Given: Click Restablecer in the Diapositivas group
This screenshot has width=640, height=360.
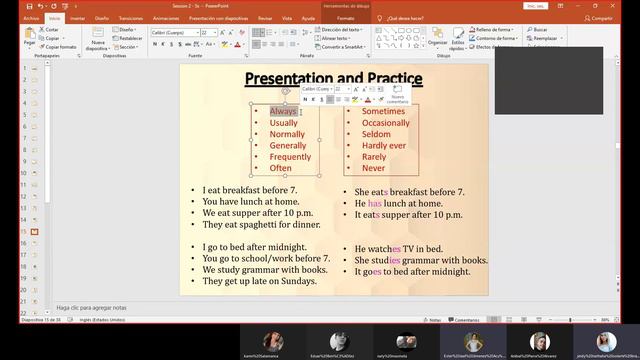Looking at the screenshot, I should (127, 38).
